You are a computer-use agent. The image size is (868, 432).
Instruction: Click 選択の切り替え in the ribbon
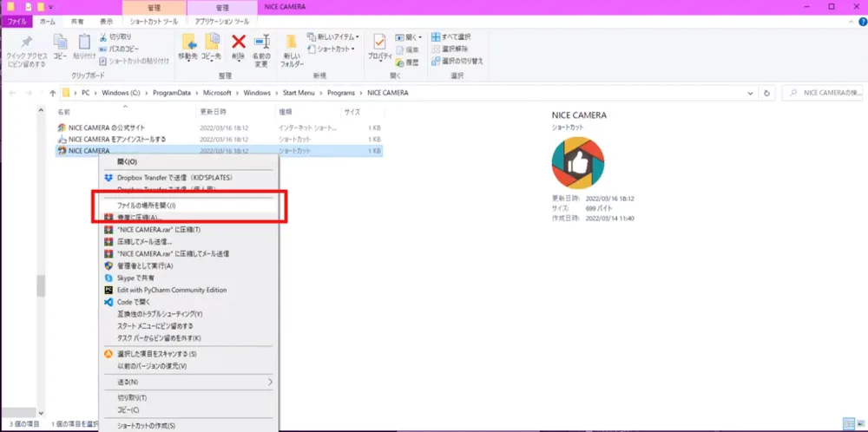click(x=457, y=61)
